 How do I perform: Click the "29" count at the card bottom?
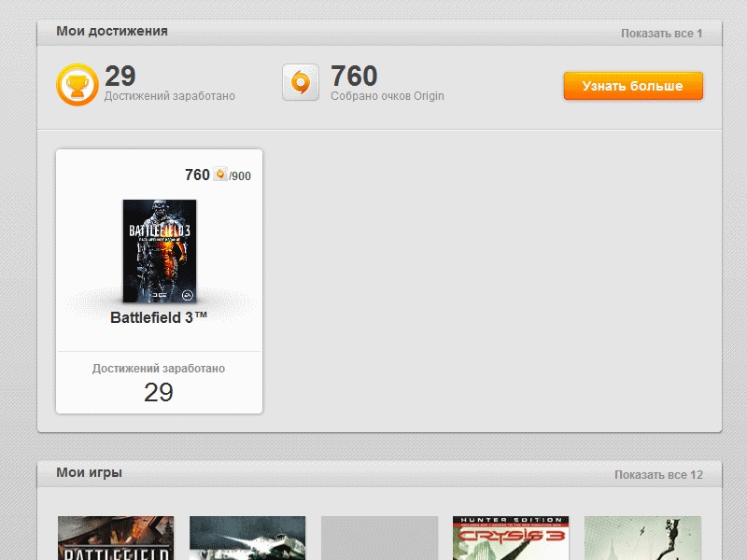[x=159, y=392]
